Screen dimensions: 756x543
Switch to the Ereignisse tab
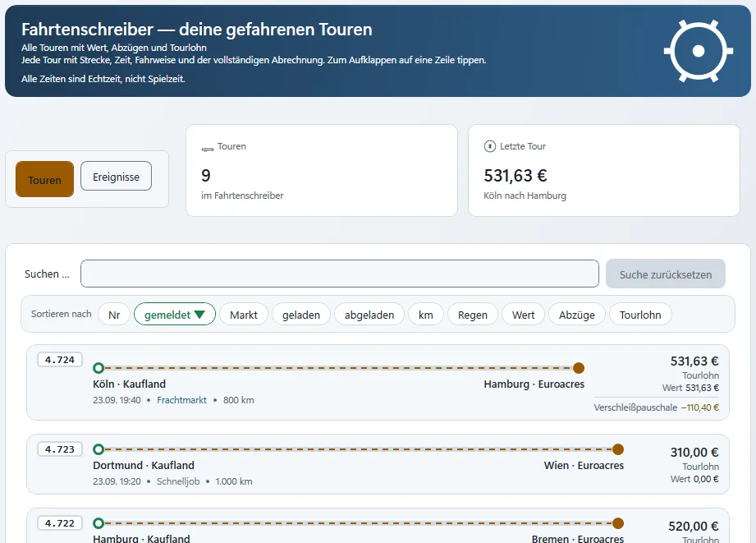[x=117, y=176]
